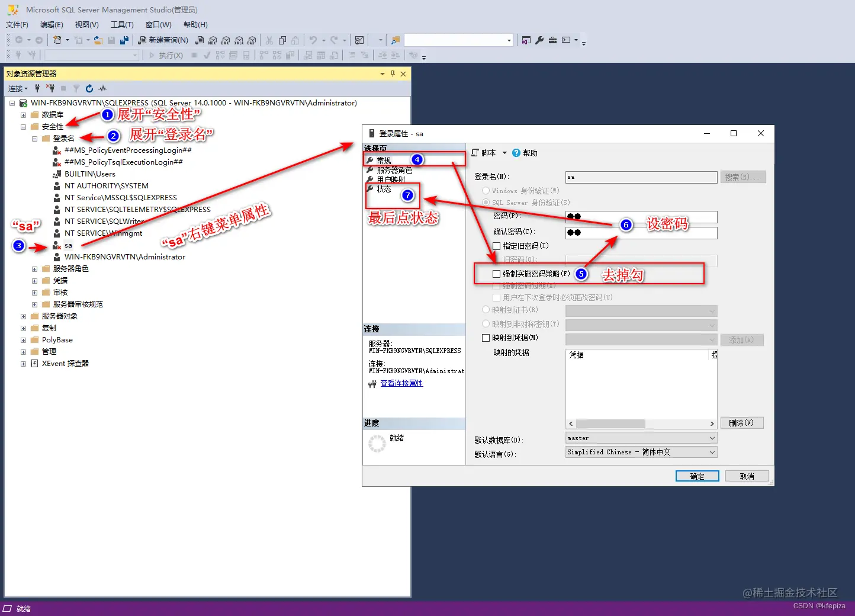Click the 确定 button

coord(697,476)
